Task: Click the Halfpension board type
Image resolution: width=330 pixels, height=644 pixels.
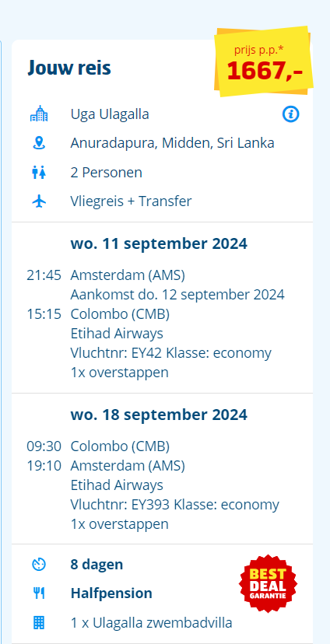Action: tap(111, 593)
